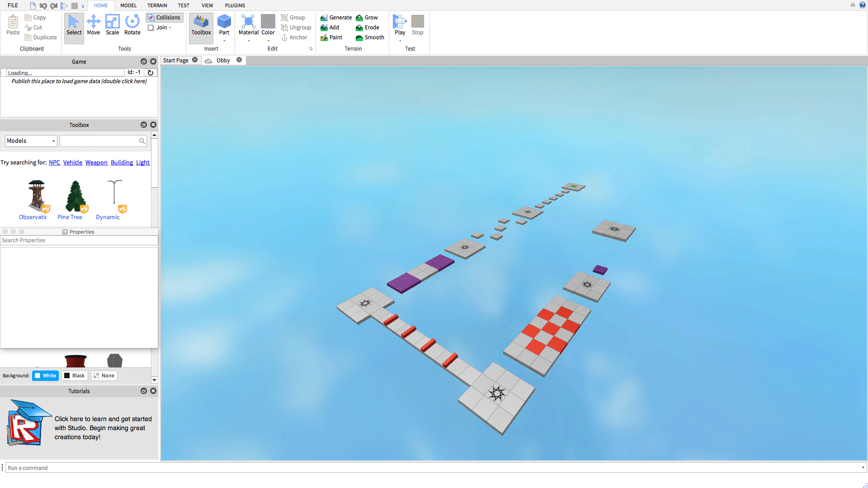Screen dimensions: 868x488
Task: Select the Move tool
Action: click(93, 25)
